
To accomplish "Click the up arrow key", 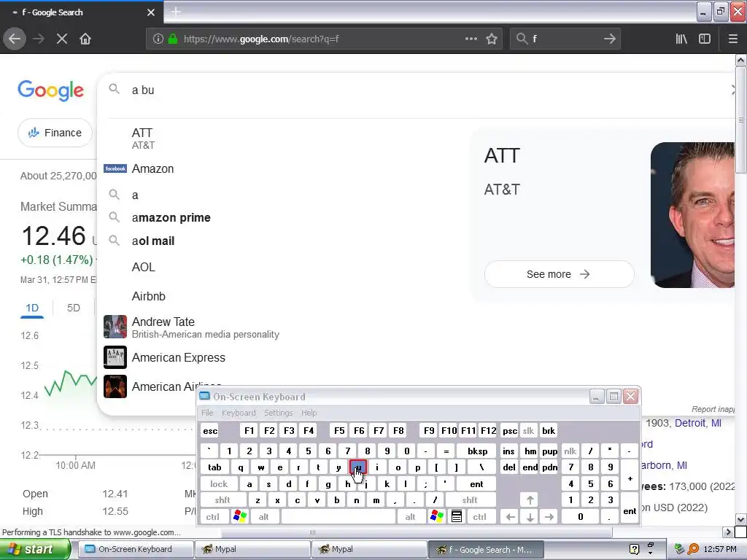I will [x=530, y=500].
